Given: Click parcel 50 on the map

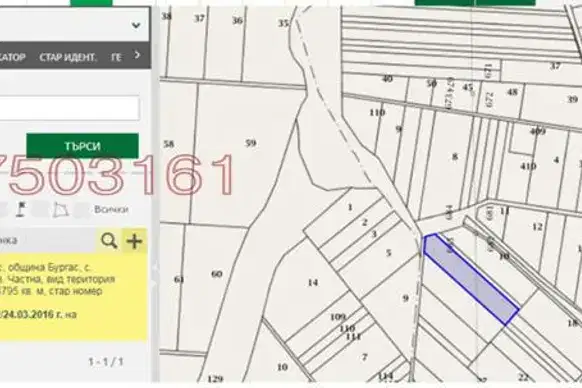Looking at the screenshot, I should click(431, 84).
